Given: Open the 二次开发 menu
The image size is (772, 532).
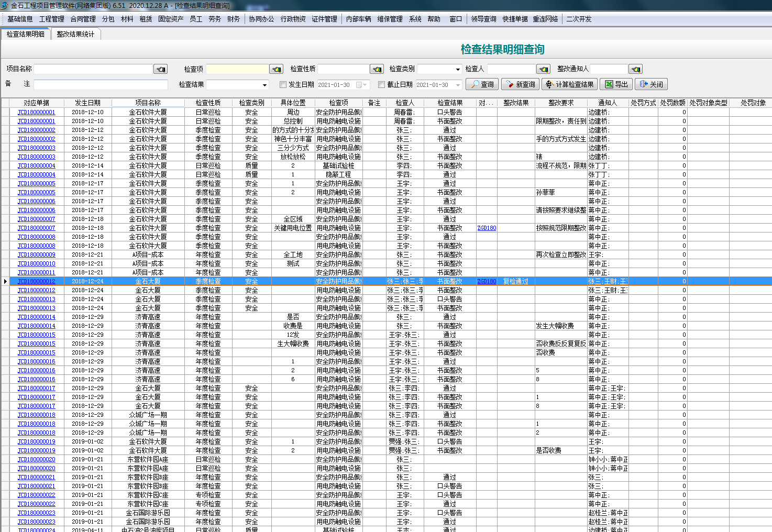Looking at the screenshot, I should pos(579,19).
